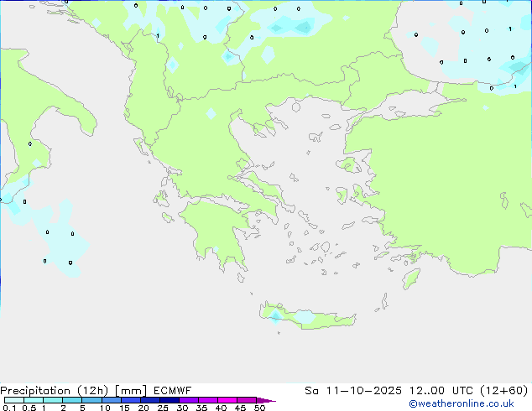532x411 pixels.
Task: Click the '0.5' legend scale label
Action: (x=29, y=408)
